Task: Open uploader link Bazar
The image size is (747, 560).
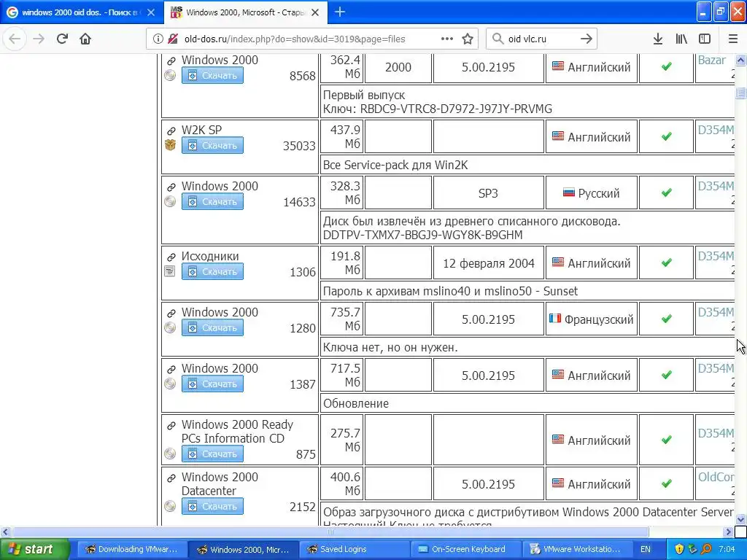Action: 712,60
